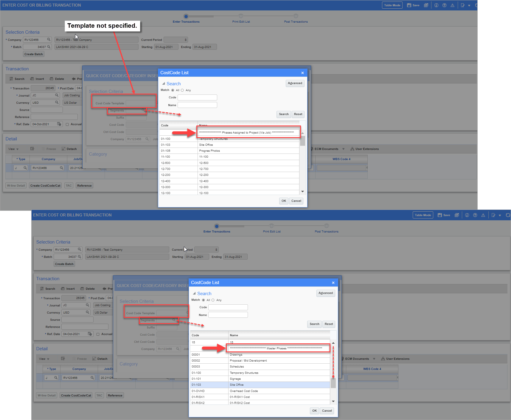Click the Reference button in bottom screenshot
The width and height of the screenshot is (511, 420).
[115, 396]
